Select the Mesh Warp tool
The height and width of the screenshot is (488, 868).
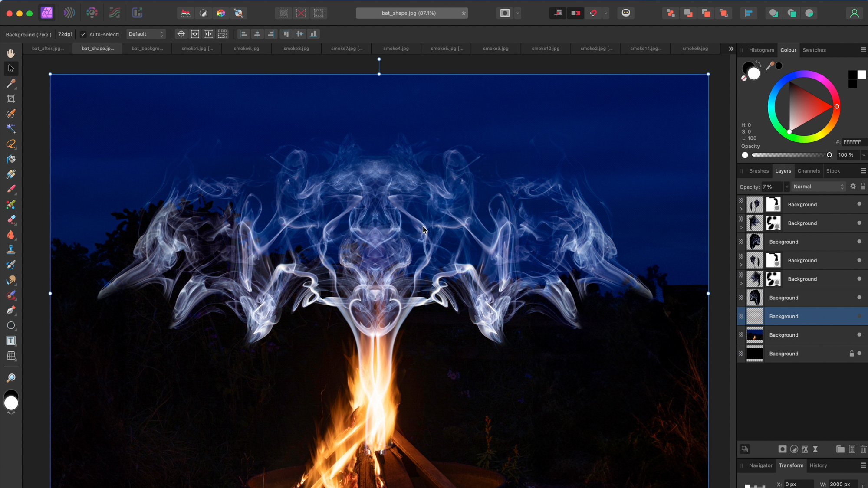click(11, 356)
